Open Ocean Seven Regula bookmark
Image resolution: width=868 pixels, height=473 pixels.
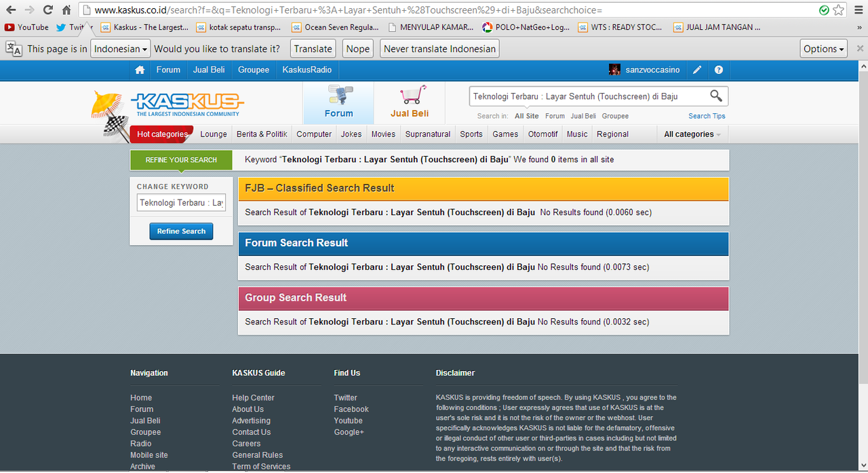[336, 27]
